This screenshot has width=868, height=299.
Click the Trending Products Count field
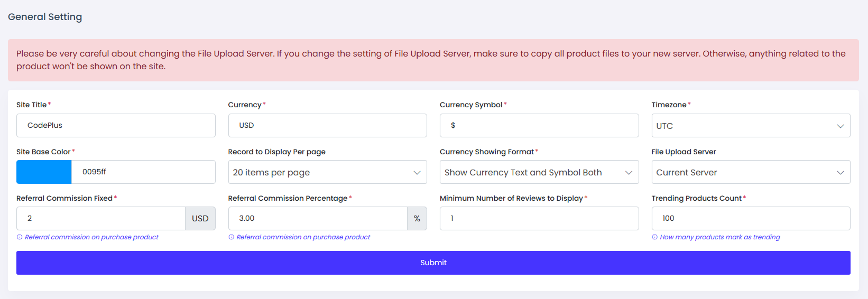[750, 219]
